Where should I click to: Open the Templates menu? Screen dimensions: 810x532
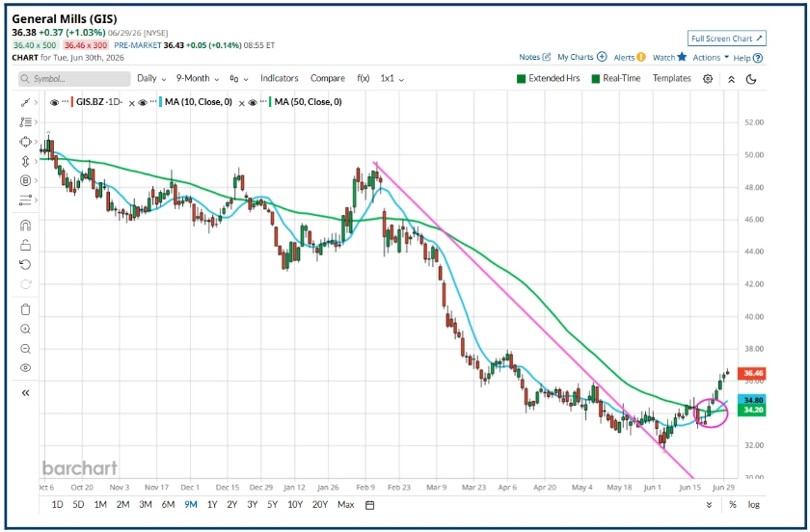pyautogui.click(x=671, y=78)
